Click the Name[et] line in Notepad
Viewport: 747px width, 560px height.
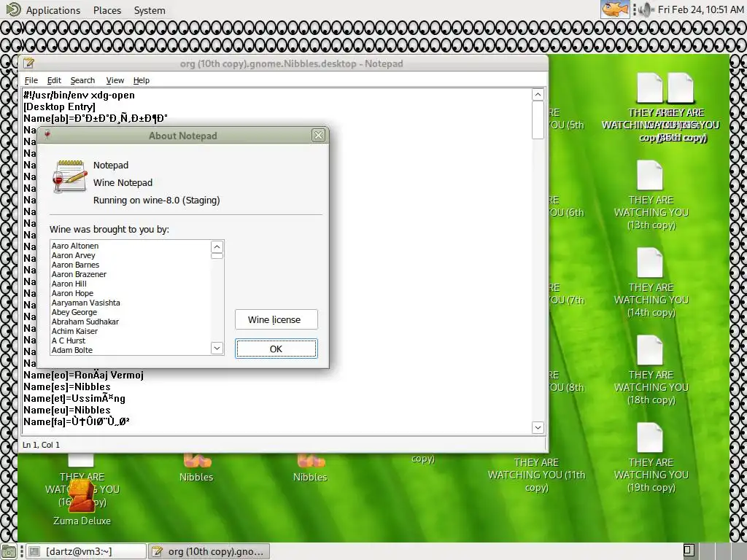click(x=74, y=398)
